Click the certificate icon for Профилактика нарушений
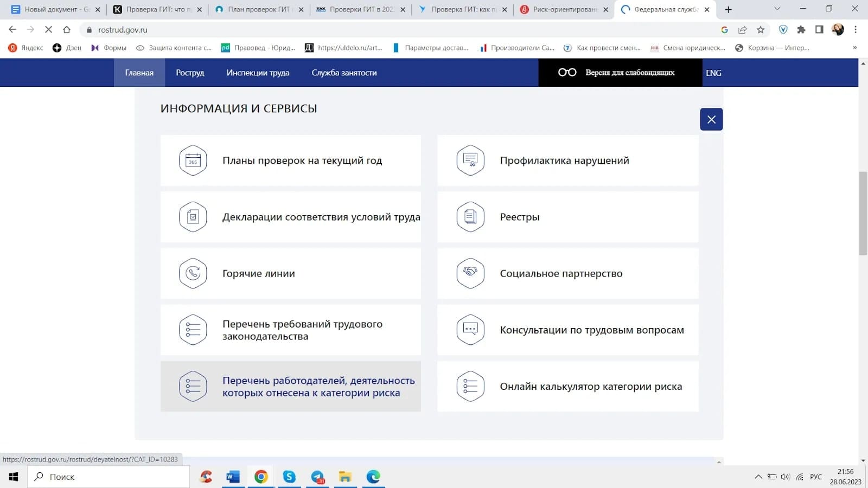Image resolution: width=868 pixels, height=488 pixels. pyautogui.click(x=470, y=160)
